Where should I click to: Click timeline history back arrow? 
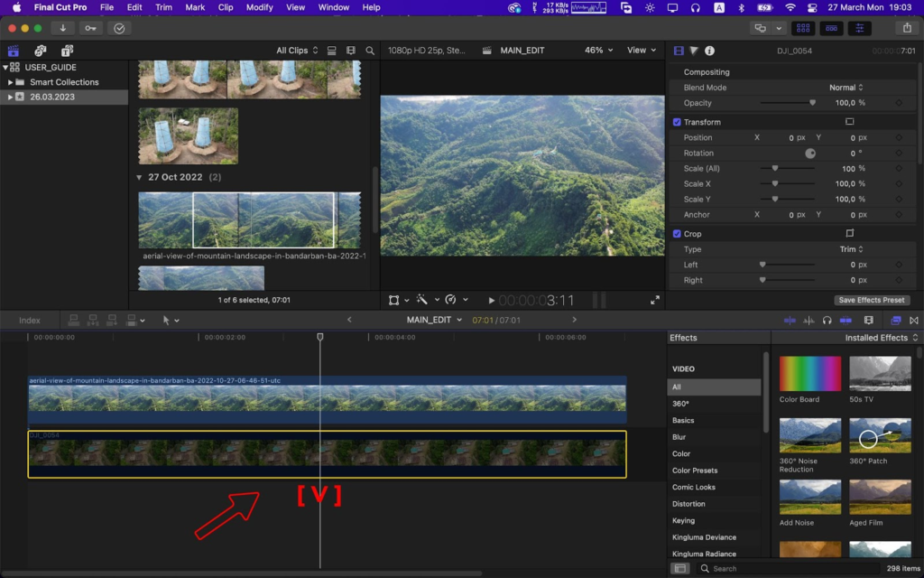point(349,320)
